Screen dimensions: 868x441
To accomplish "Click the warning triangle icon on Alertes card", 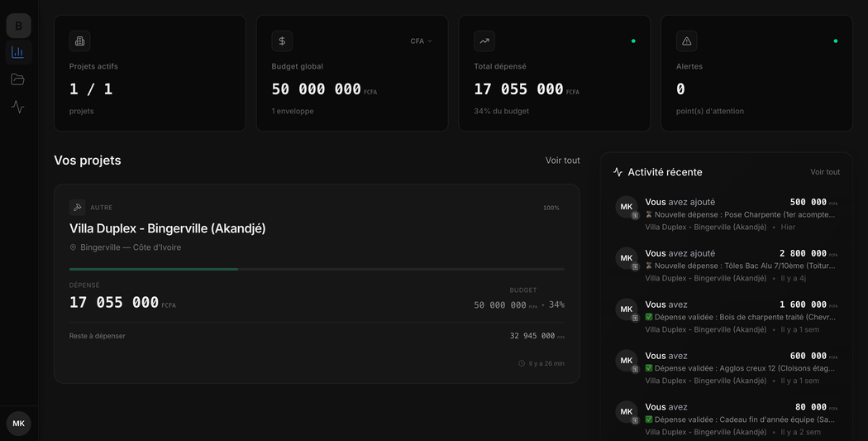I will [x=686, y=41].
